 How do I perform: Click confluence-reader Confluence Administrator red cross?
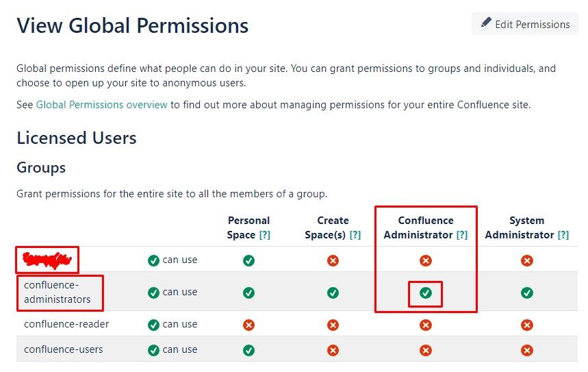click(425, 325)
